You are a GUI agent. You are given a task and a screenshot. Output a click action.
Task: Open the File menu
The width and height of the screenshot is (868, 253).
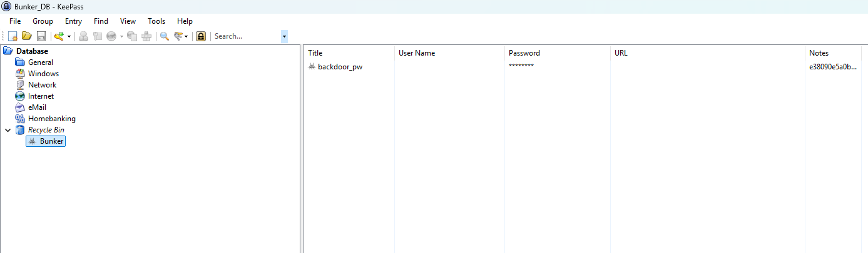[x=15, y=21]
